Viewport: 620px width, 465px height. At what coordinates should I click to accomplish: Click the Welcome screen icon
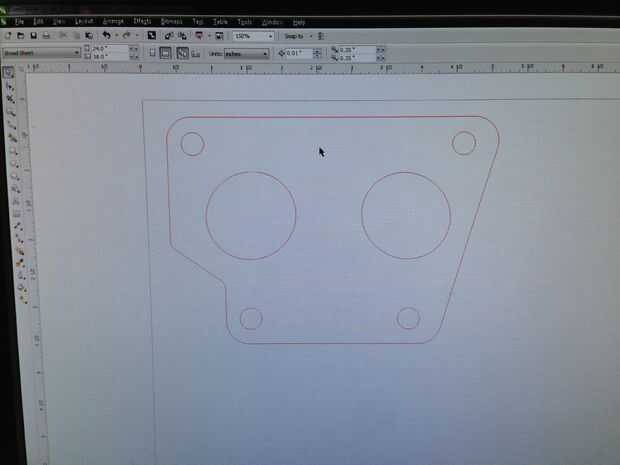coord(219,36)
